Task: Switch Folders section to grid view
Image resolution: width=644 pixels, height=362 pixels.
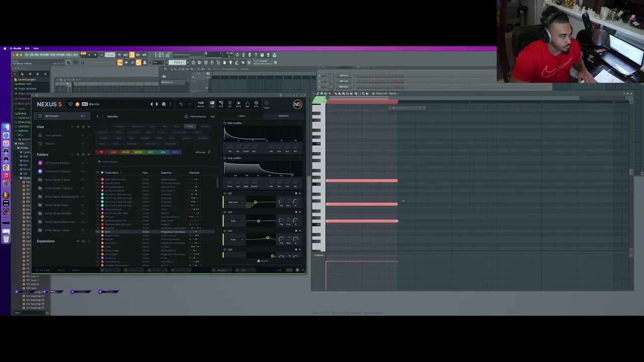Action: 83,154
